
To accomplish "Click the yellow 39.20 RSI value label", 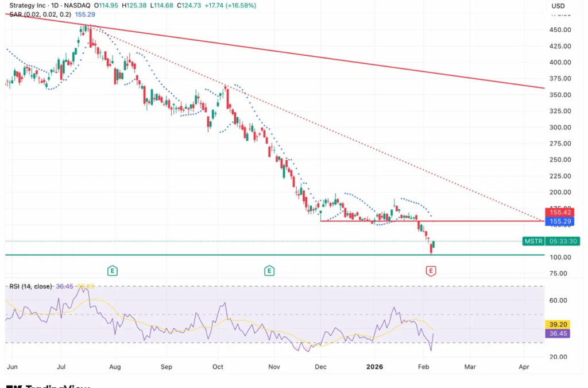I will pyautogui.click(x=558, y=324).
